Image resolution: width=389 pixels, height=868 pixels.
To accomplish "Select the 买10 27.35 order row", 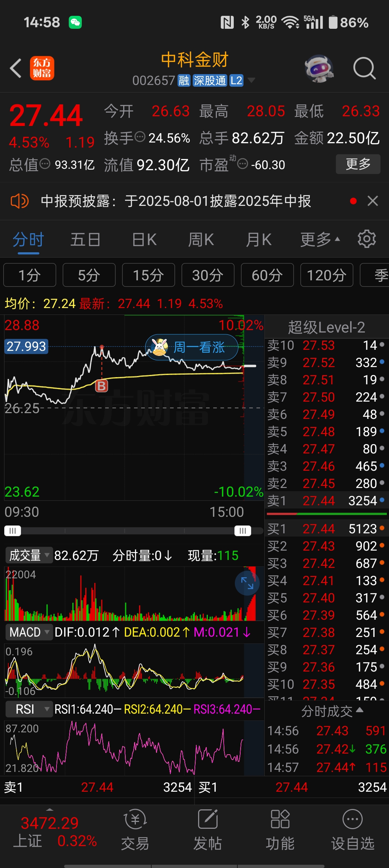I will click(x=326, y=684).
